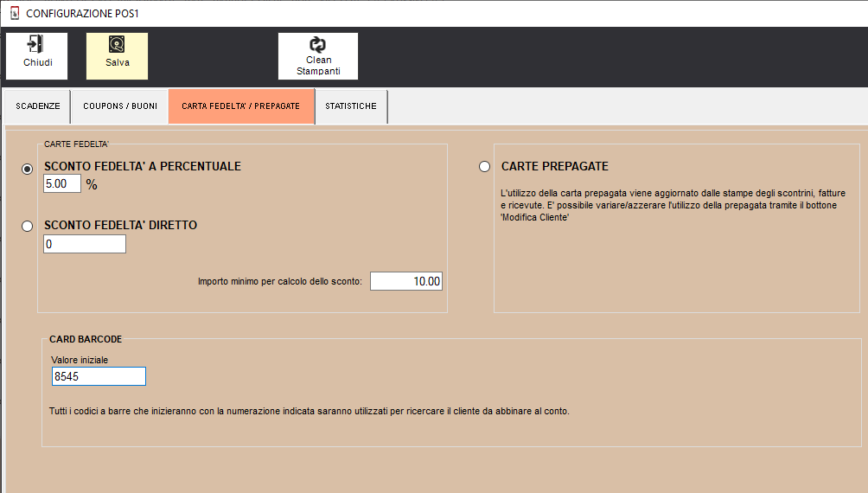
Task: Select the CARTA FEDELTA' / PREPAGATE tab
Action: pos(241,106)
